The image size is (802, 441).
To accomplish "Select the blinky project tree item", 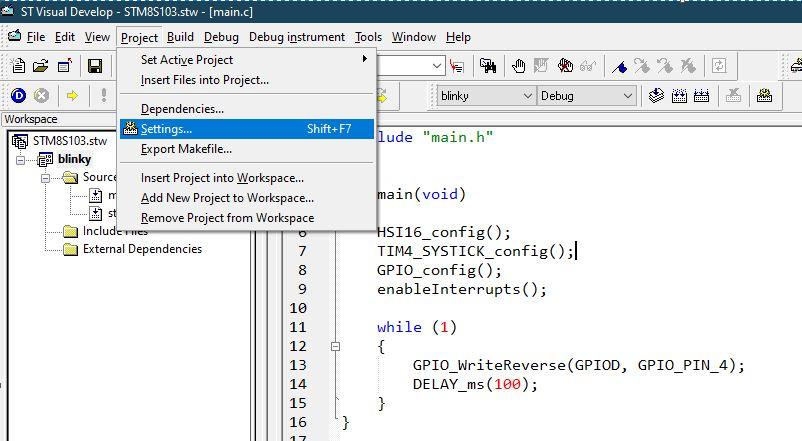I will click(x=74, y=159).
